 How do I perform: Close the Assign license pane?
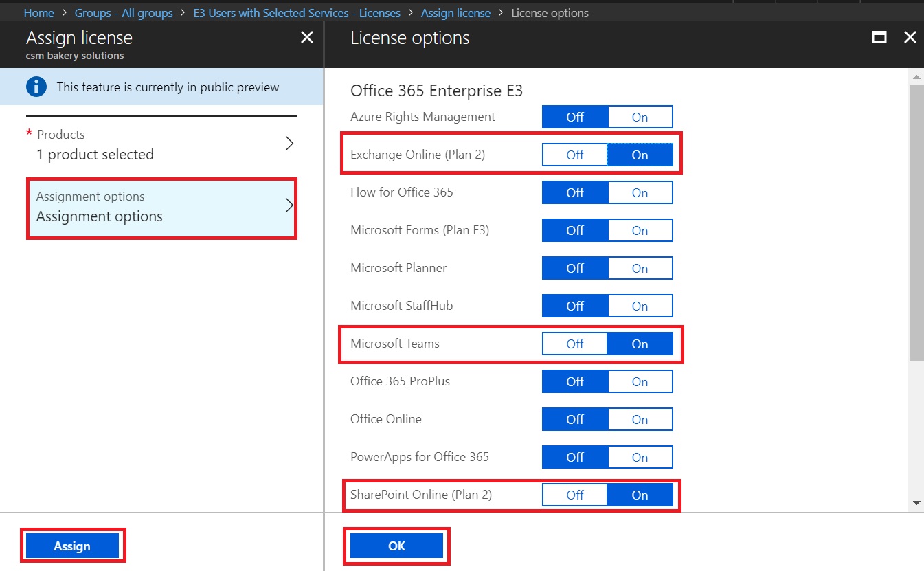(x=307, y=38)
